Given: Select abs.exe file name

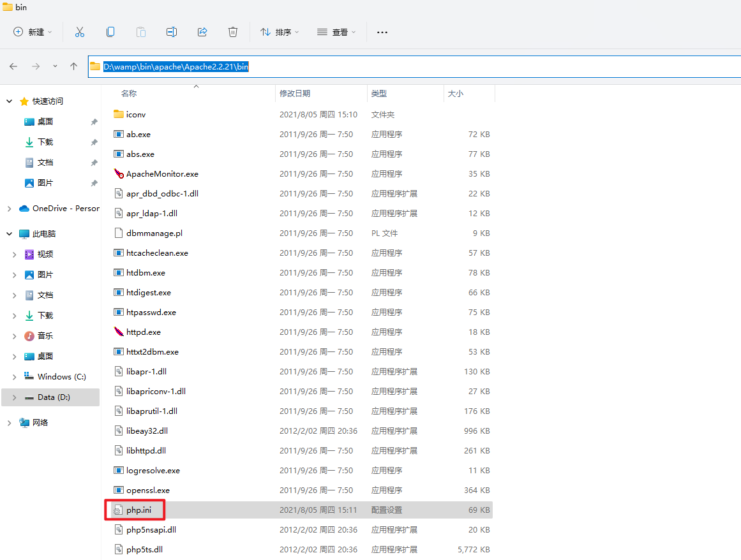Looking at the screenshot, I should [140, 154].
